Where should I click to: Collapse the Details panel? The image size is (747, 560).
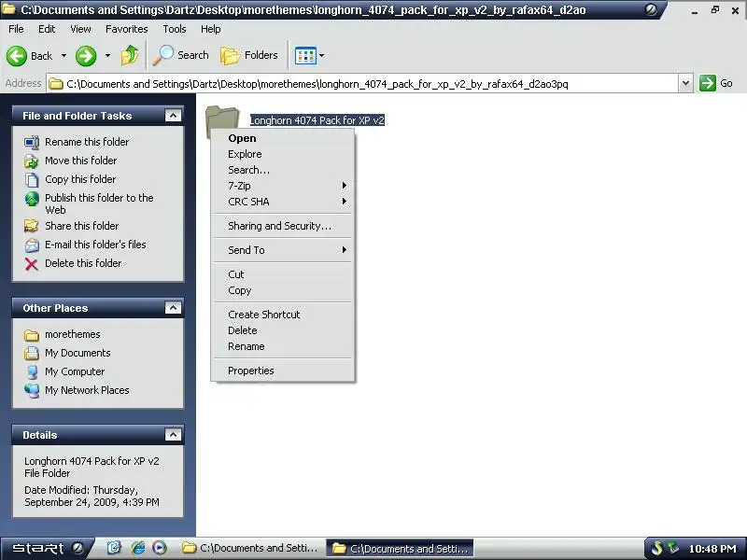click(173, 435)
